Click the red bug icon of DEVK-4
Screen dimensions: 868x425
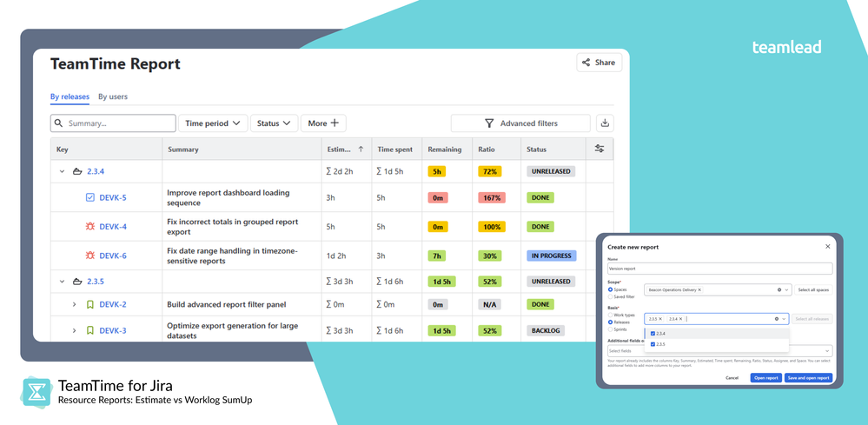point(90,226)
